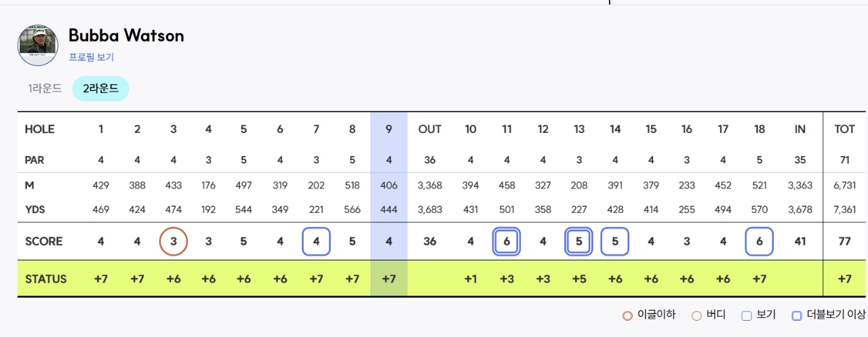This screenshot has height=337, width=868.
Task: Select the 2라운드 tab
Action: (x=100, y=88)
